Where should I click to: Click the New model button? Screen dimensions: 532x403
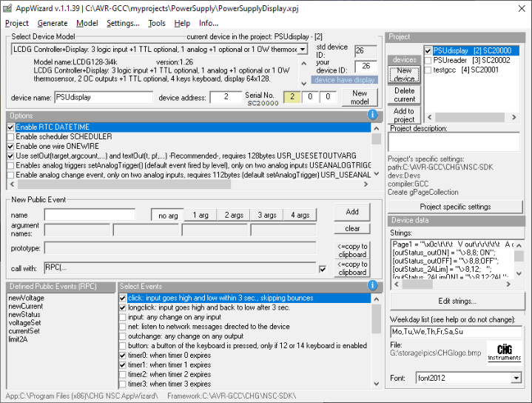pyautogui.click(x=360, y=98)
